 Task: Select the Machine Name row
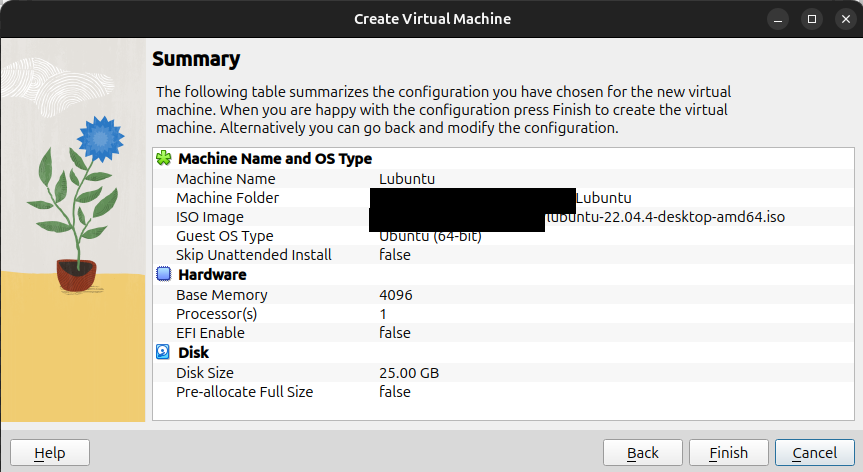coord(225,179)
